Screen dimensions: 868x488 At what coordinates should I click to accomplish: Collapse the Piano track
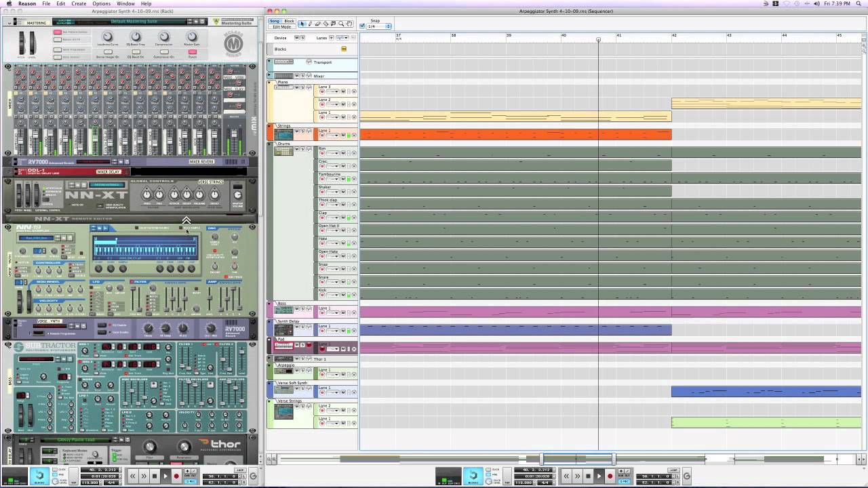tap(269, 83)
